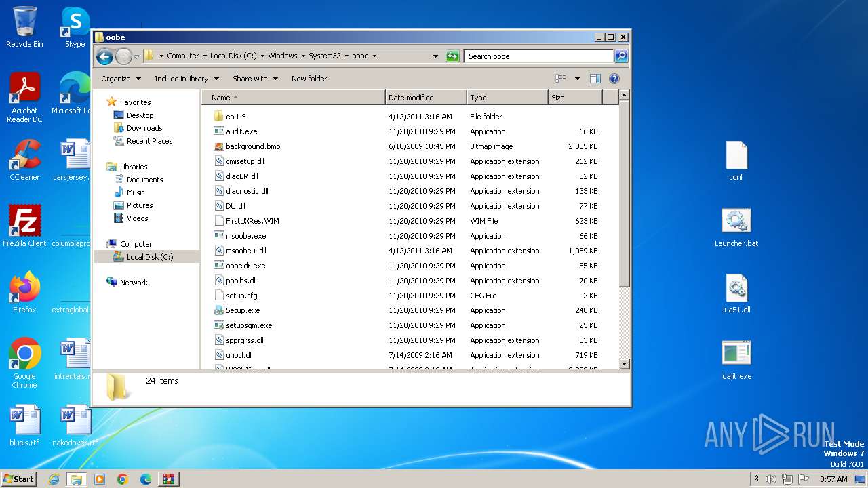Select Videos library

coord(137,218)
